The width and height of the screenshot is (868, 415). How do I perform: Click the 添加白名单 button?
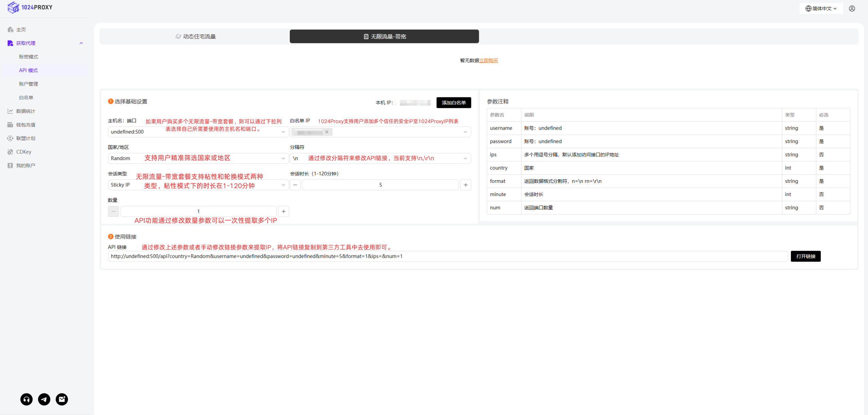pyautogui.click(x=453, y=102)
